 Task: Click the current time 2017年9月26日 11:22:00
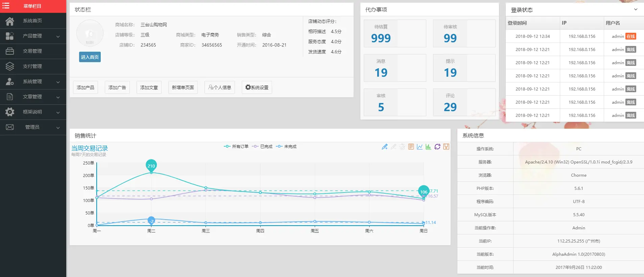pos(579,268)
